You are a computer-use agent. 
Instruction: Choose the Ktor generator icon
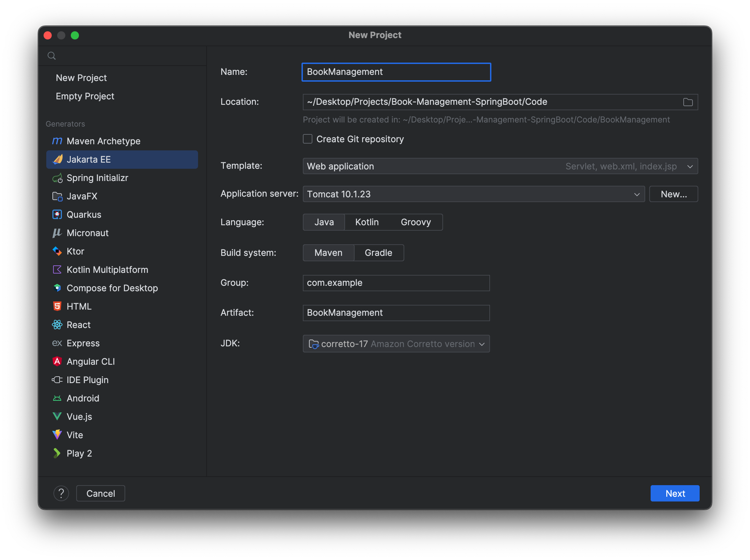pyautogui.click(x=57, y=251)
